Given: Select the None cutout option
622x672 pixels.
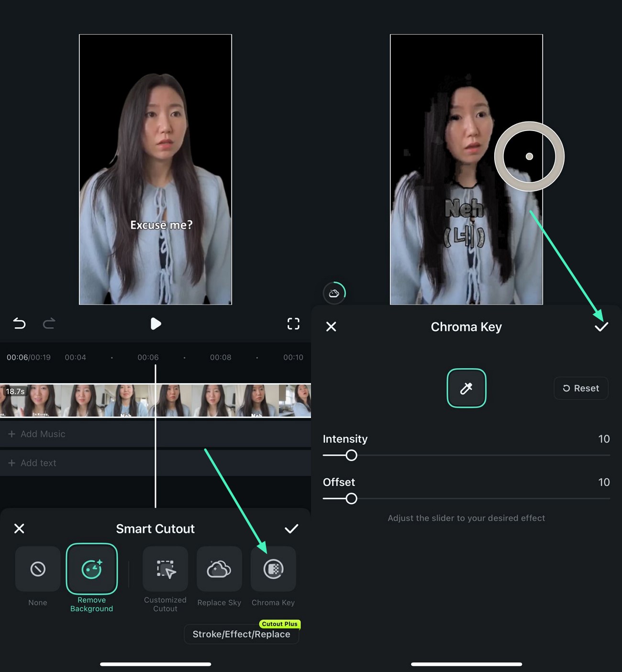Looking at the screenshot, I should pos(37,569).
